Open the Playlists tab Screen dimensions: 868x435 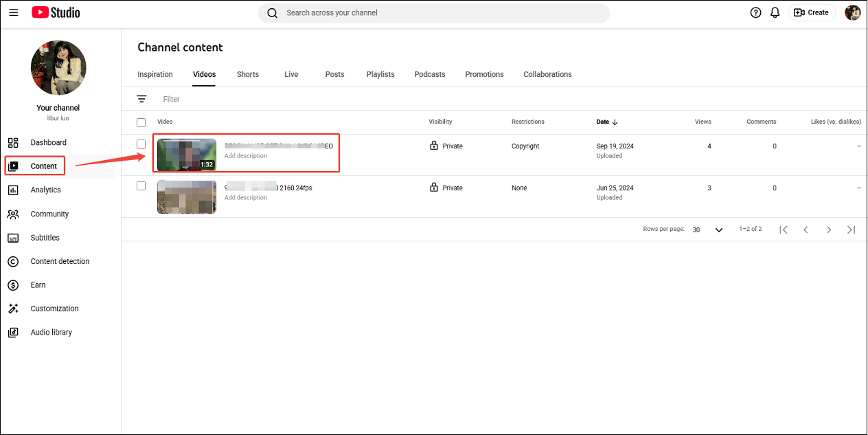(380, 74)
